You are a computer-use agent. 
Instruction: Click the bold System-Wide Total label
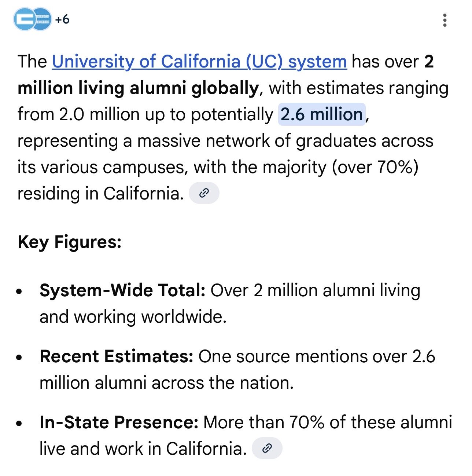(122, 290)
